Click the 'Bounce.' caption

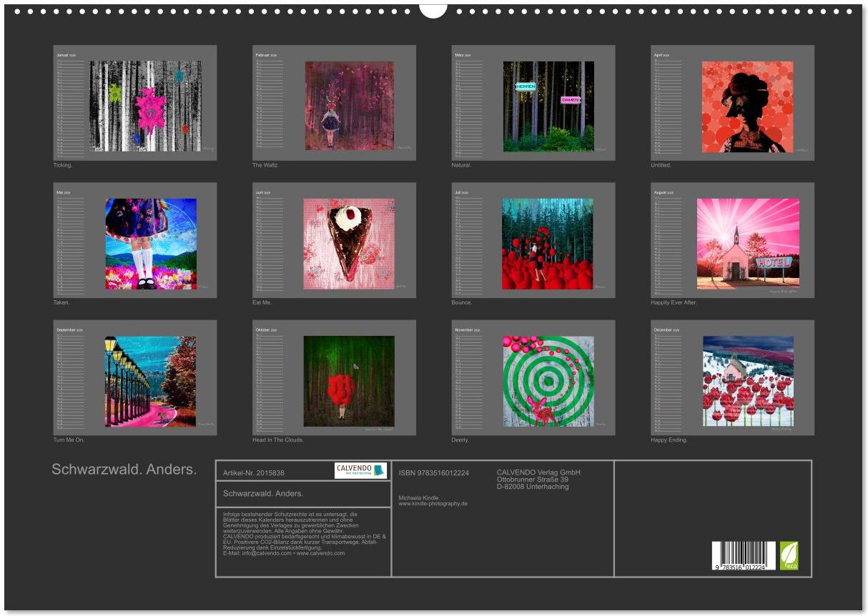(x=462, y=302)
